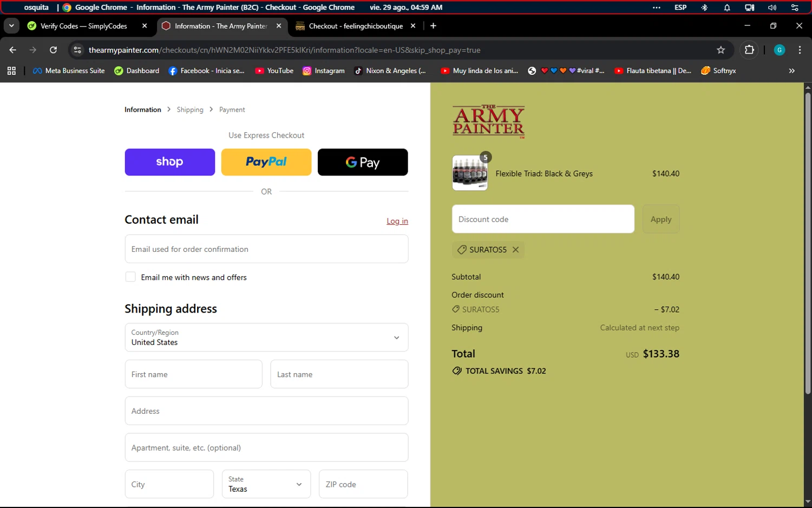Screen dimensions: 812x508
Task: Open the Meta Business Suite bookmark
Action: (69, 70)
